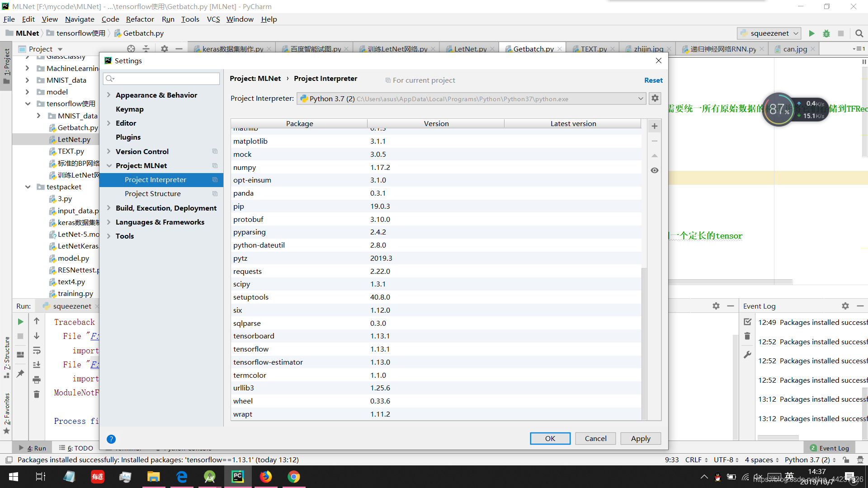Click the Reset link

tap(653, 80)
